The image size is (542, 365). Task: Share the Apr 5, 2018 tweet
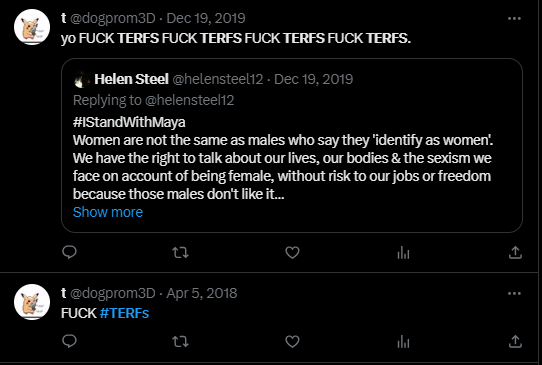[x=515, y=341]
